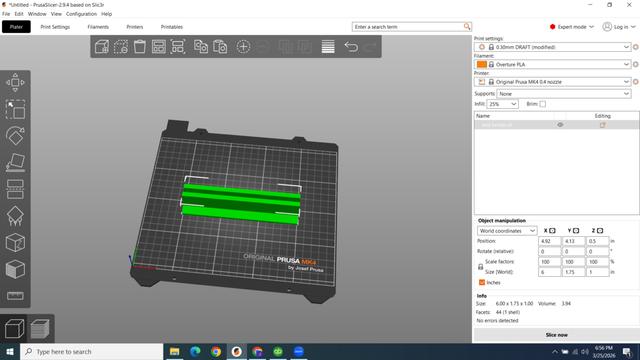Screen dimensions: 640x360
Task: Click the Enter a search term field
Action: tap(407, 27)
